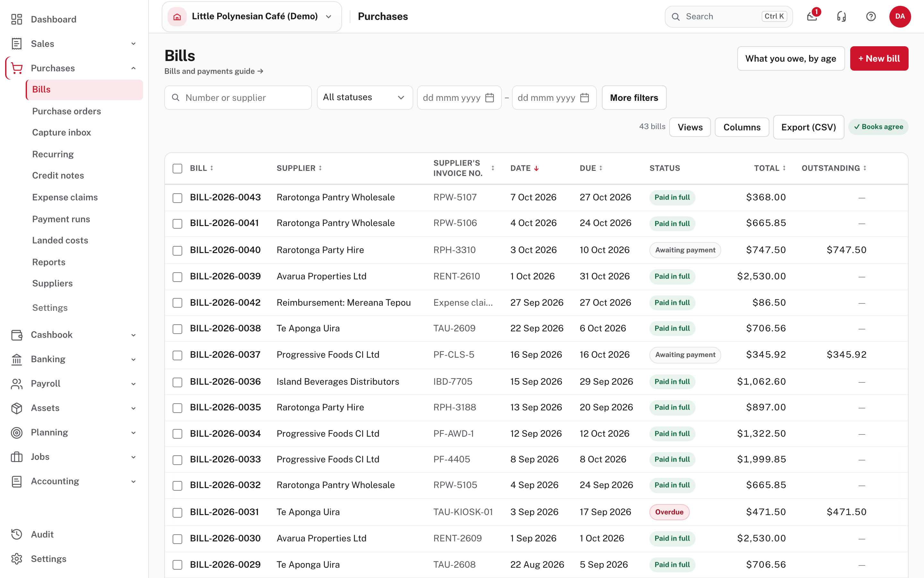Open Capture inbox menu item
The width and height of the screenshot is (924, 578).
click(x=62, y=132)
